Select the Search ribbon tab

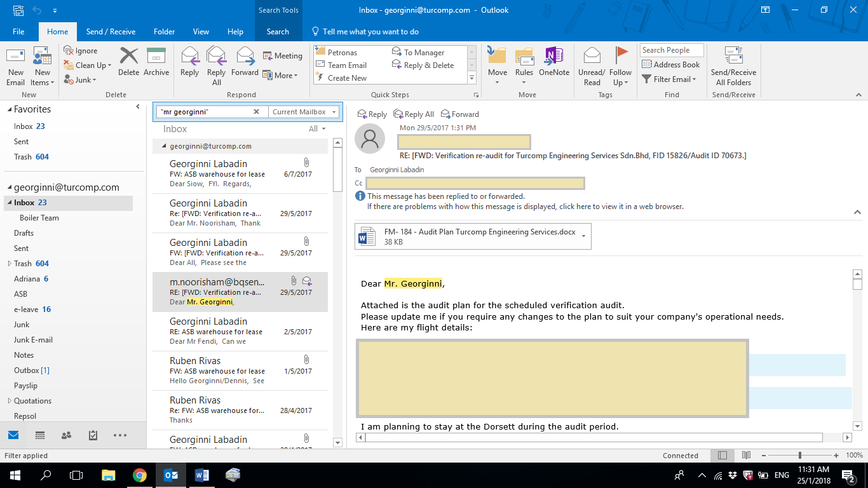[278, 32]
